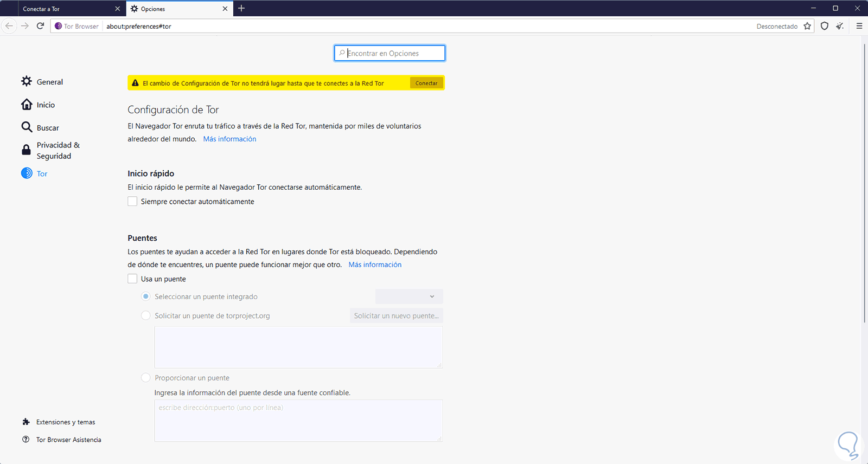This screenshot has height=464, width=868.
Task: Open Más información link under Configuración de Tor
Action: [229, 139]
